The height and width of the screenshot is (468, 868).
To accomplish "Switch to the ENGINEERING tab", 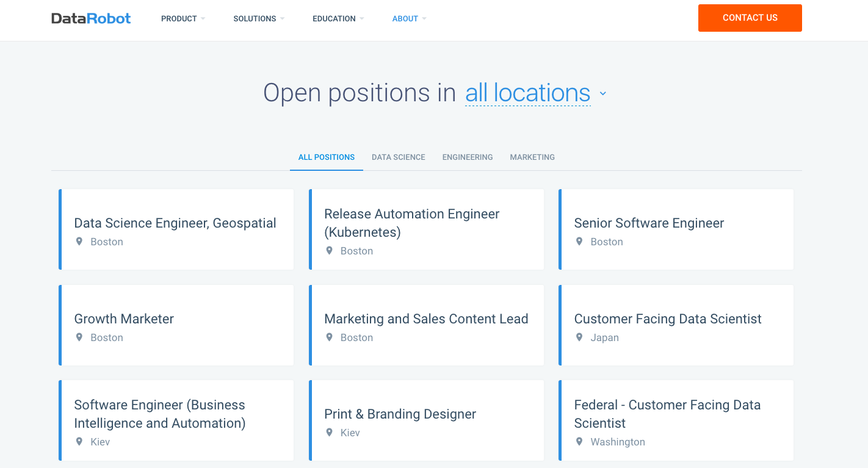I will point(468,157).
